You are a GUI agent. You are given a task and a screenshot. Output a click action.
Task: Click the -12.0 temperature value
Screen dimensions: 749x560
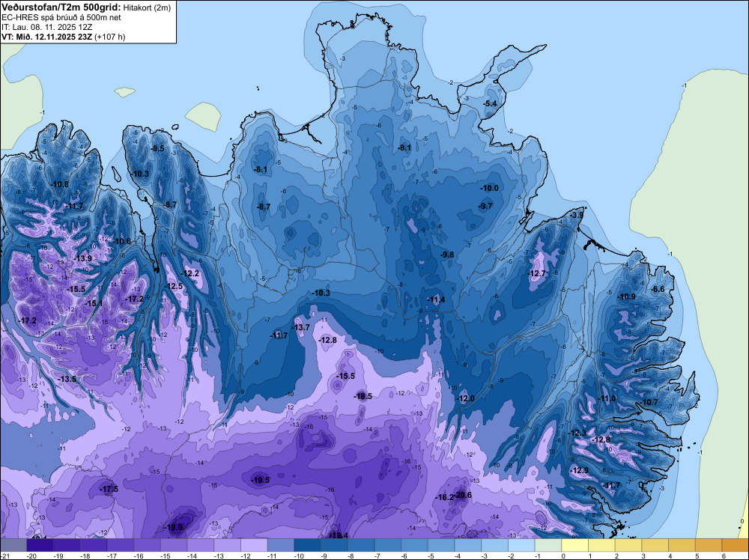click(x=466, y=398)
